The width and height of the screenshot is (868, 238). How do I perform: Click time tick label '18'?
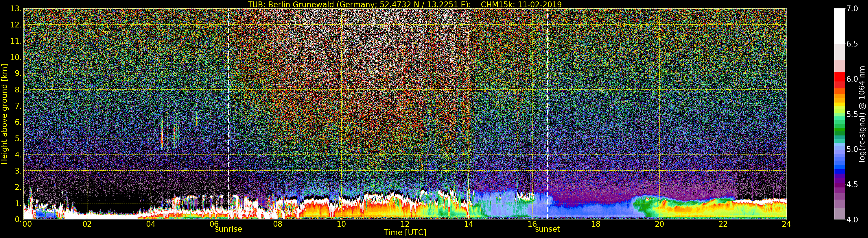(596, 224)
